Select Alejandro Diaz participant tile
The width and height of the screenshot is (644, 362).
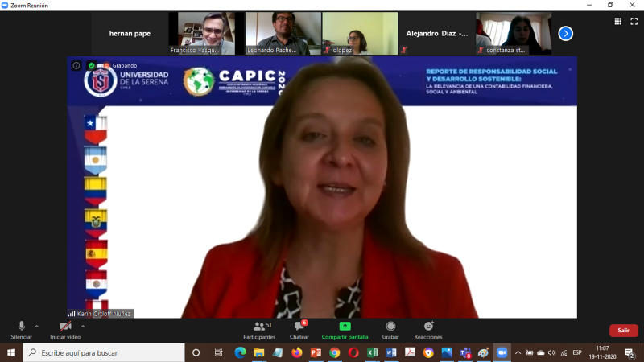coord(436,33)
